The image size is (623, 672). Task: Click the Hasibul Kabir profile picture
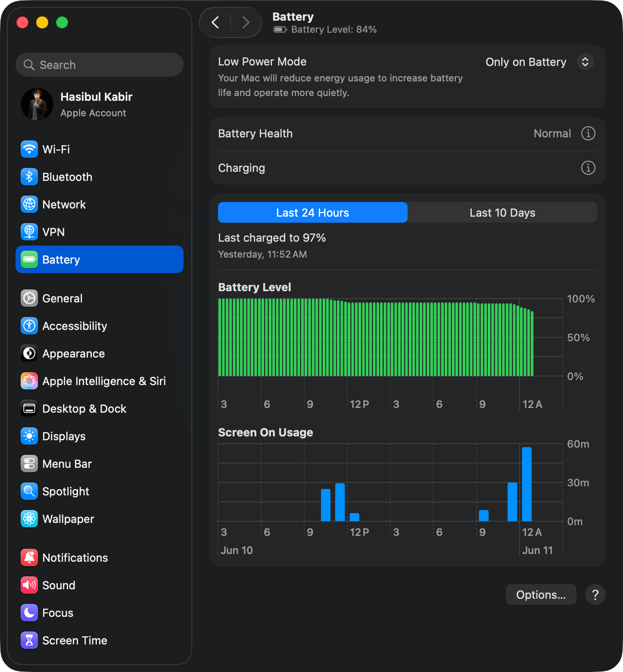tap(37, 104)
